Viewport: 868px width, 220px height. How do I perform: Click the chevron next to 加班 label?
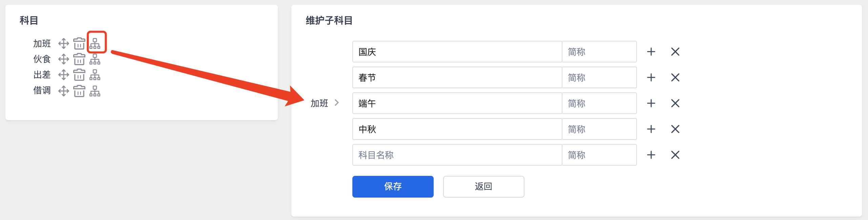(x=337, y=103)
